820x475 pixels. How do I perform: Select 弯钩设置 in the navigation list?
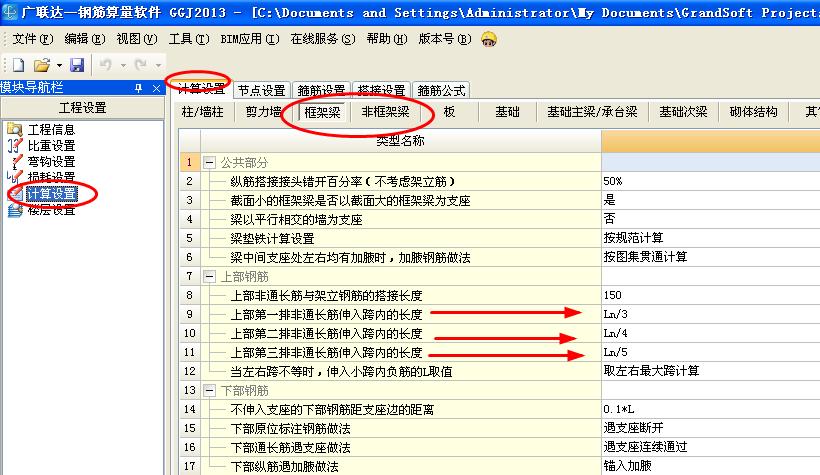point(51,162)
